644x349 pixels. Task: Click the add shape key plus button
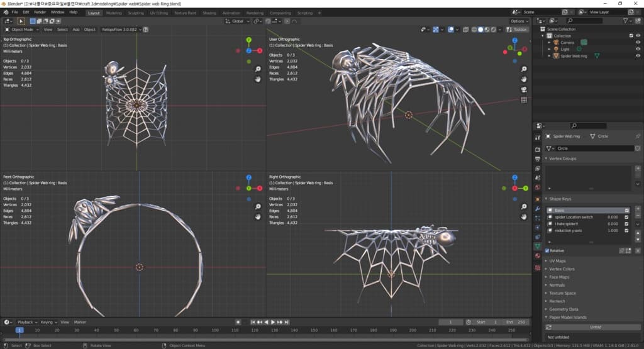pos(638,209)
